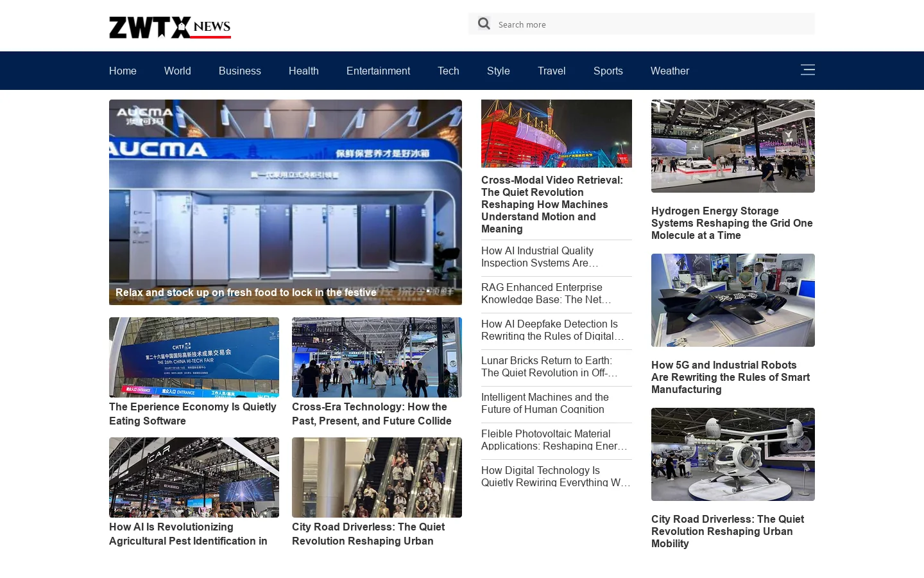924x578 pixels.
Task: Open the iCAR booth thumbnail
Action: click(194, 477)
